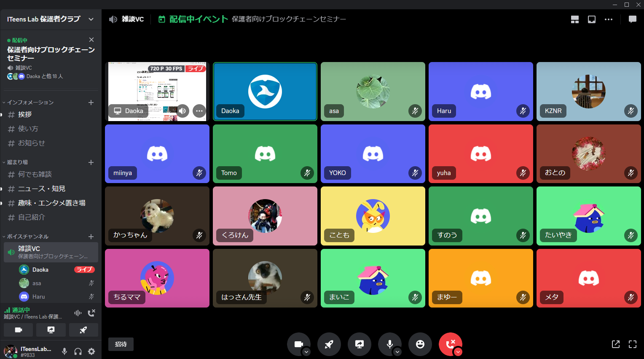This screenshot has height=359, width=644.
Task: Open the 何でも雑談 channel
Action: [51, 175]
